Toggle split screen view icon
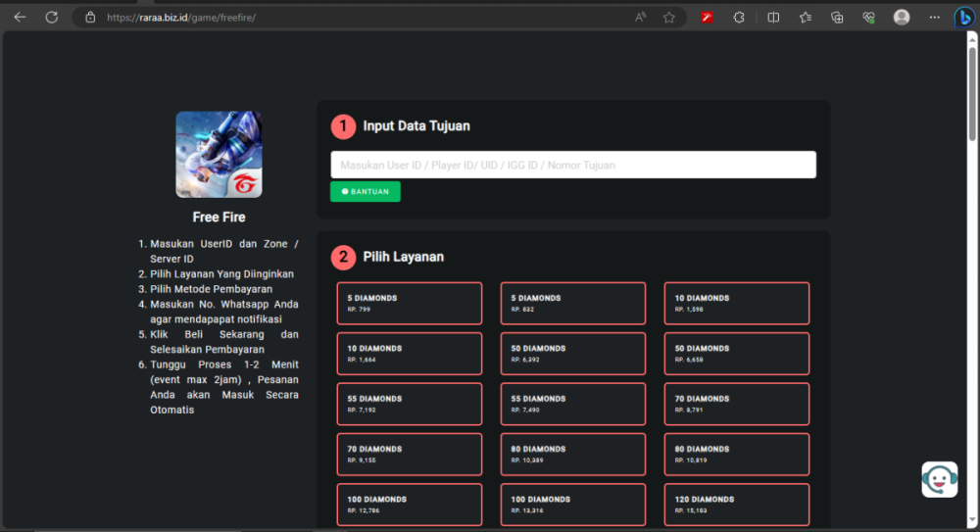This screenshot has height=532, width=980. [773, 17]
